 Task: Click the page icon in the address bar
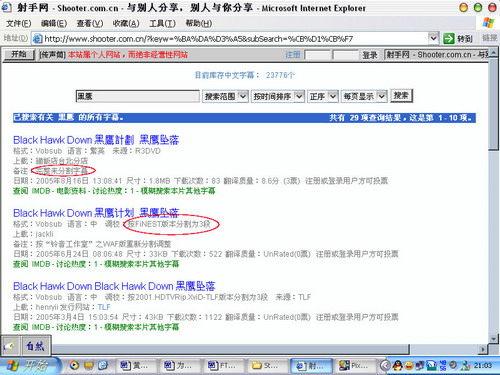37,39
